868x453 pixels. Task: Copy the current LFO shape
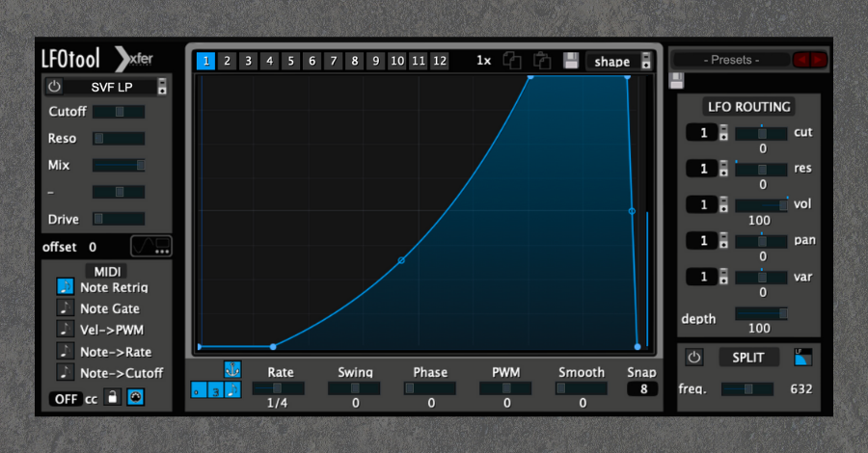(512, 61)
